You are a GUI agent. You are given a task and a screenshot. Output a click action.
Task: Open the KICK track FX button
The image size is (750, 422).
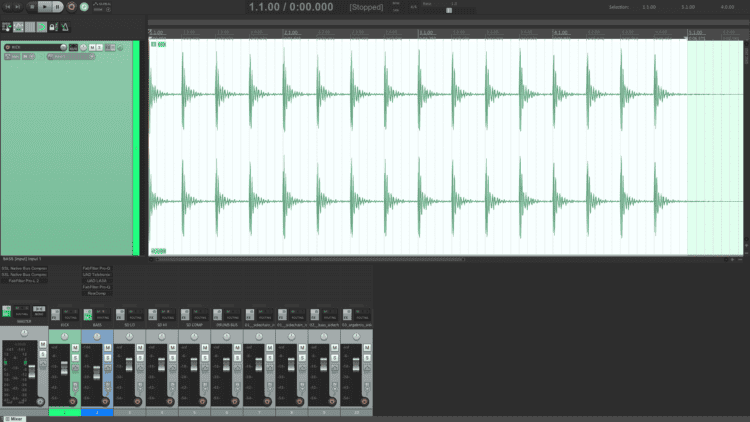tap(110, 47)
